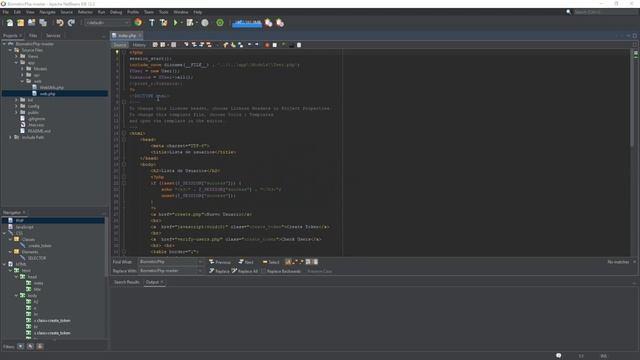
Task: Collapse the head node in Navigator
Action: (16, 277)
